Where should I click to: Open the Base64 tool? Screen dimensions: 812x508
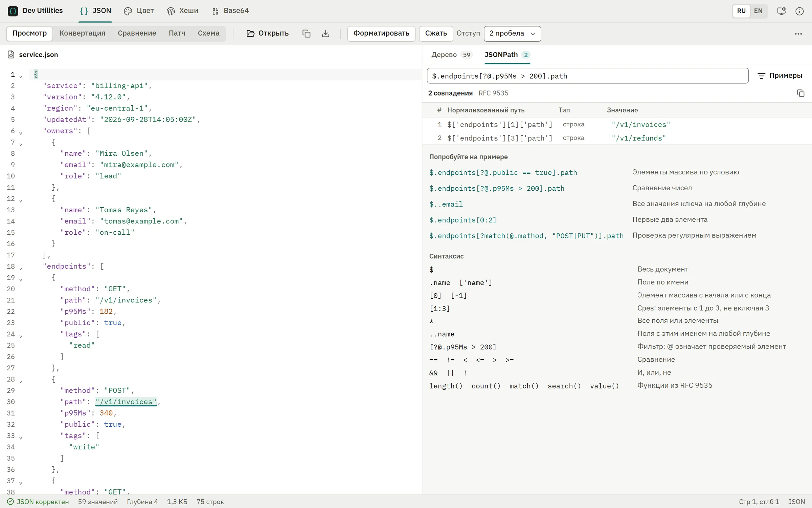click(230, 11)
